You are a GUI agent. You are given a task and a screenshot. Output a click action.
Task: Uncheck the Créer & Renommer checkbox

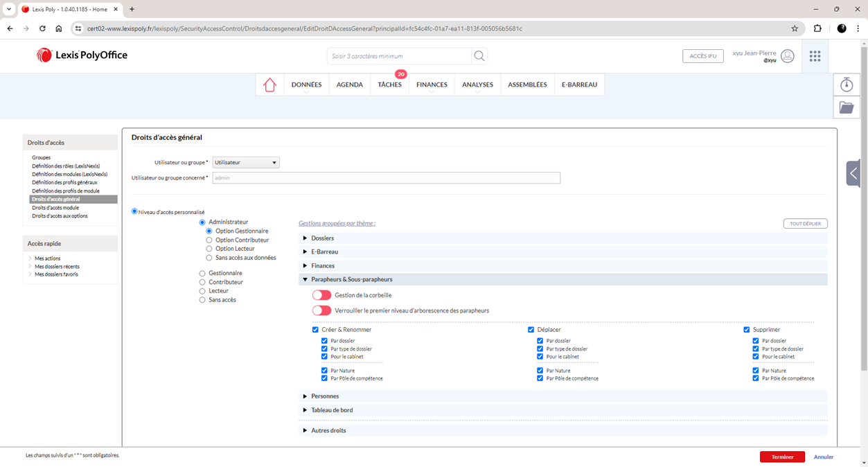tap(316, 330)
